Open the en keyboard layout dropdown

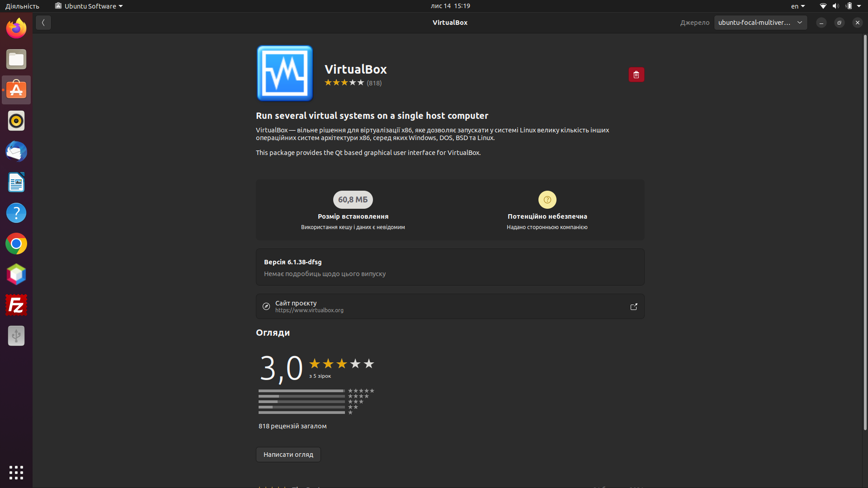pos(797,6)
